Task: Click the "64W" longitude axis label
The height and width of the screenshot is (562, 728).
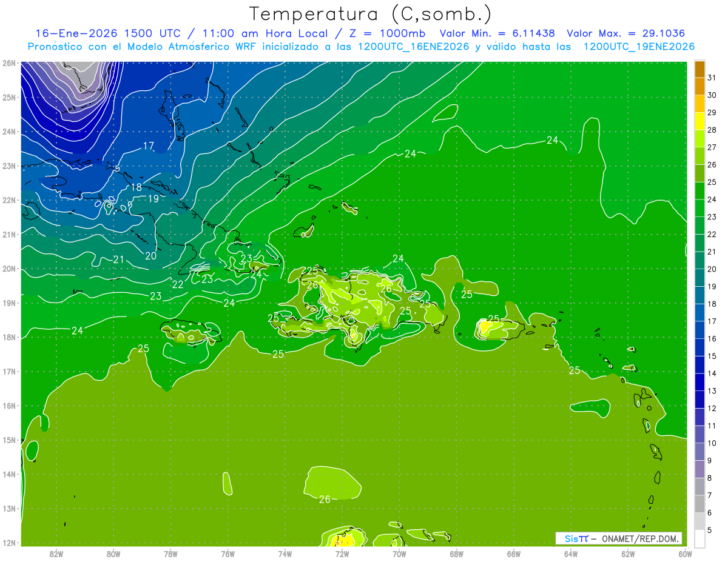Action: [x=571, y=554]
